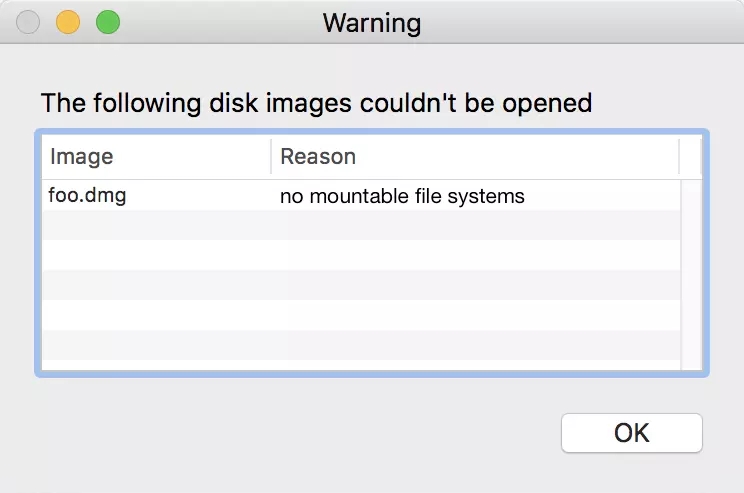This screenshot has height=493, width=744.
Task: Click the OK button
Action: coord(632,433)
